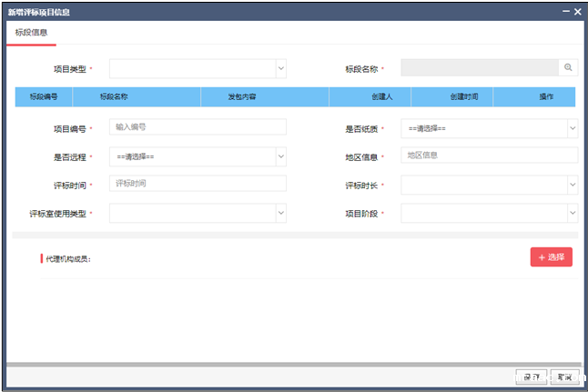
Task: Expand the 是否纸质 dropdown
Action: pyautogui.click(x=489, y=128)
